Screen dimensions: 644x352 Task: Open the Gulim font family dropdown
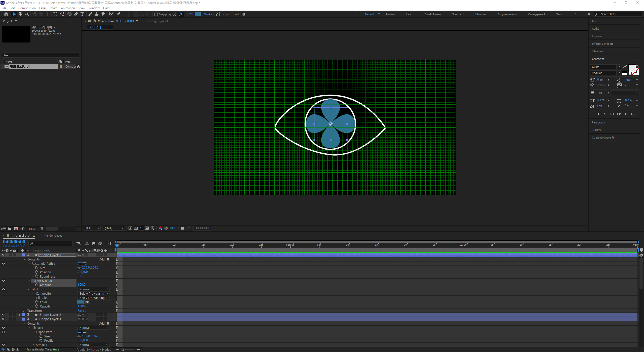[x=618, y=67]
